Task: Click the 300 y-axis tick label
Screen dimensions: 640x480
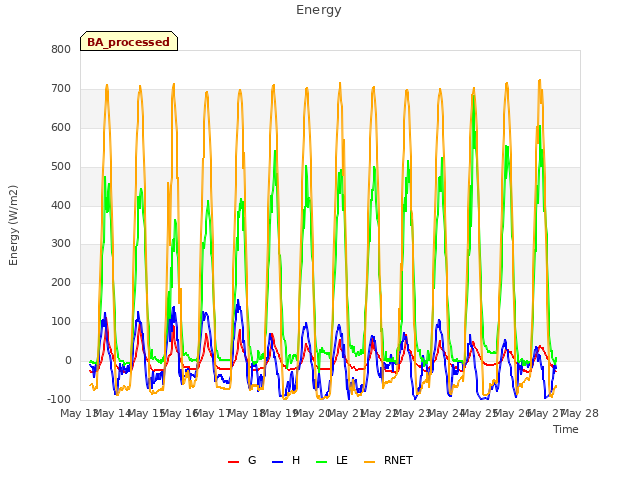Action: click(61, 244)
